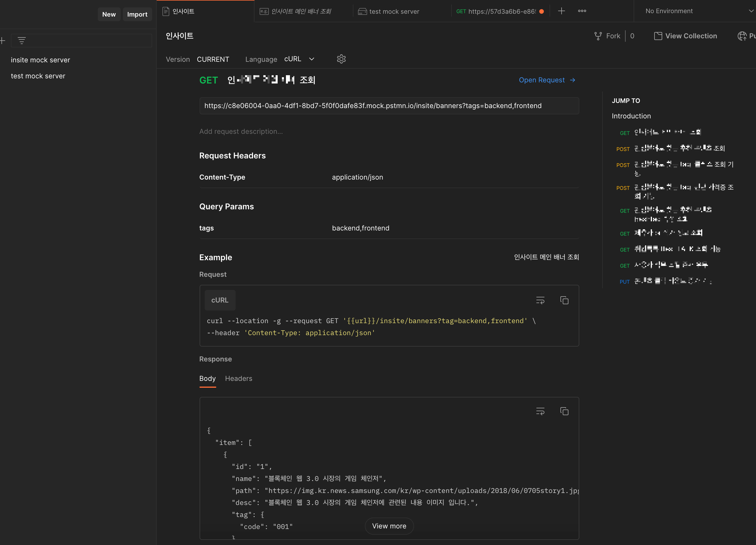Switch to the Headers response tab
The width and height of the screenshot is (756, 545).
pos(238,378)
